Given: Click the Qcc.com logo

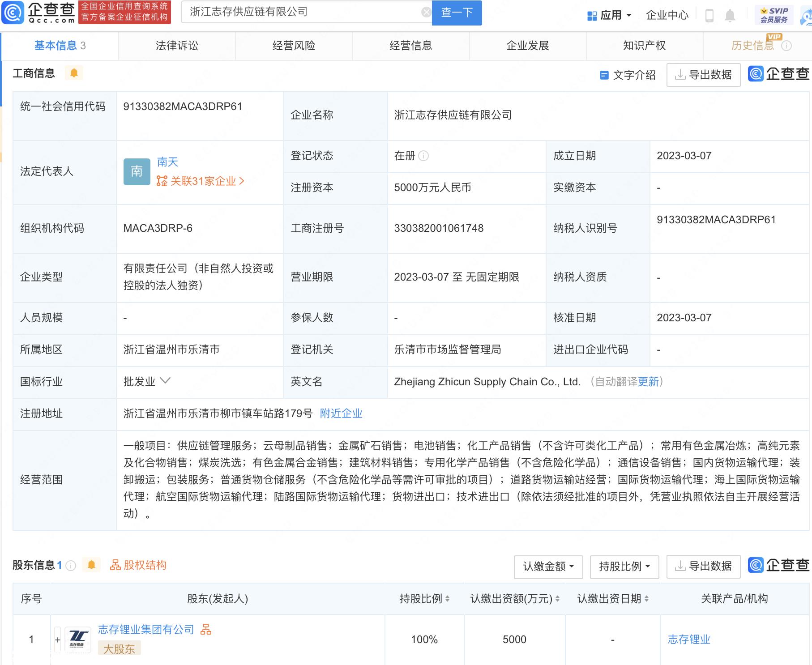Looking at the screenshot, I should [x=38, y=13].
